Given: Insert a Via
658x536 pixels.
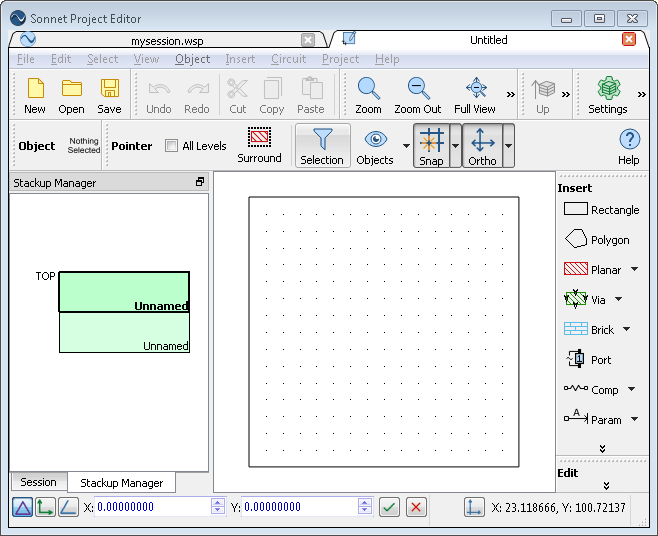Looking at the screenshot, I should [x=585, y=299].
